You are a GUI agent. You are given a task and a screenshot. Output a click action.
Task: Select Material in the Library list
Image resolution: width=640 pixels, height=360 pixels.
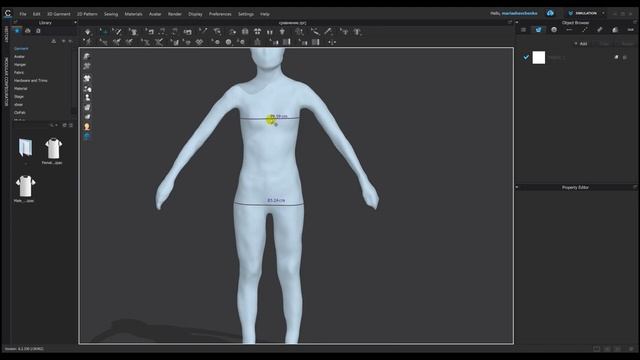coord(20,89)
